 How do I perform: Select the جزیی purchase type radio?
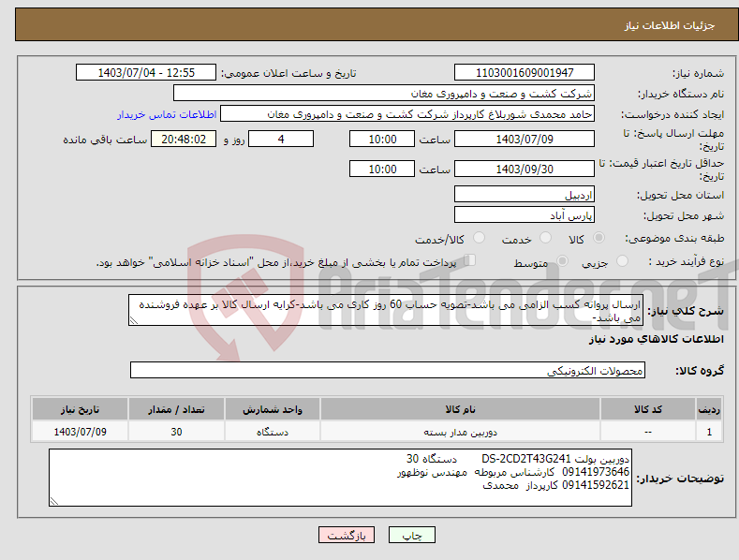point(622,260)
